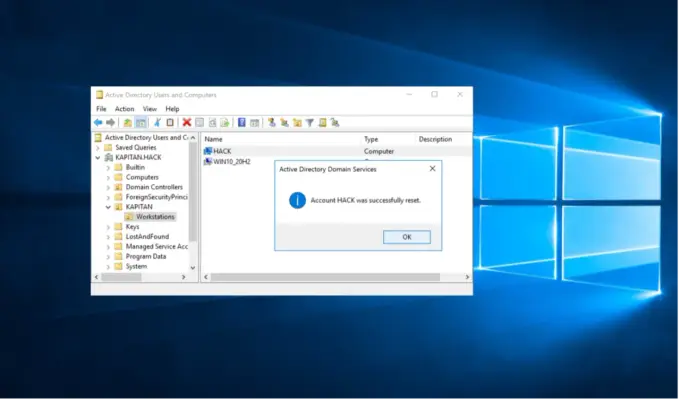The height and width of the screenshot is (400, 680).
Task: Click the blue information icon in the dialog
Action: click(298, 200)
